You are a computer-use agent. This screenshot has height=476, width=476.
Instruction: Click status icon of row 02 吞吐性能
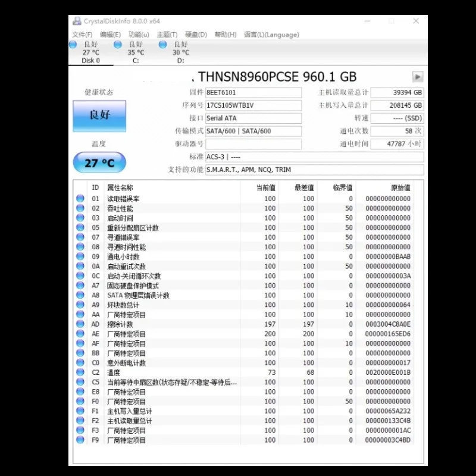click(80, 208)
